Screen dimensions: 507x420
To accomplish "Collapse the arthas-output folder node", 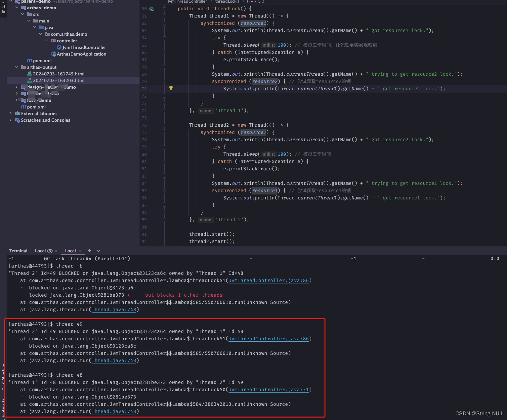I will tap(17, 67).
